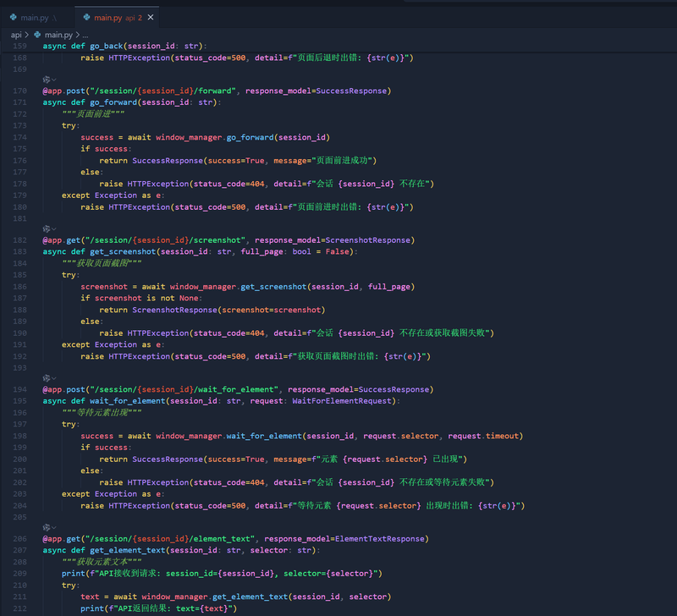Viewport: 677px width, 616px height.
Task: Click ElementTextResponse on line 206
Action: click(x=379, y=539)
